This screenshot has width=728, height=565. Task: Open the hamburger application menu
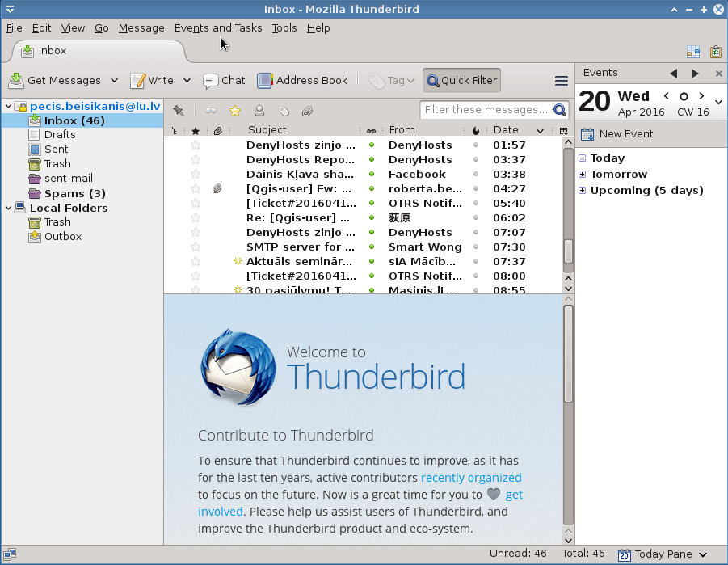tap(562, 81)
